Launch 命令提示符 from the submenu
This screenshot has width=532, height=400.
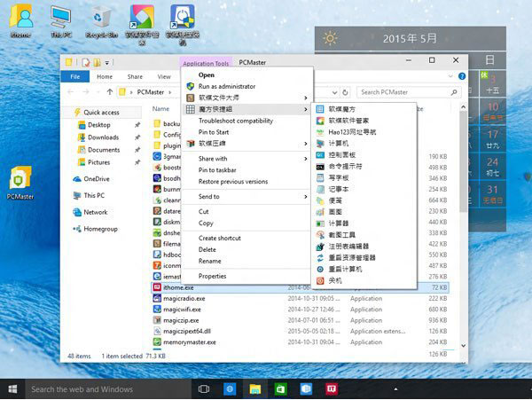(x=364, y=167)
